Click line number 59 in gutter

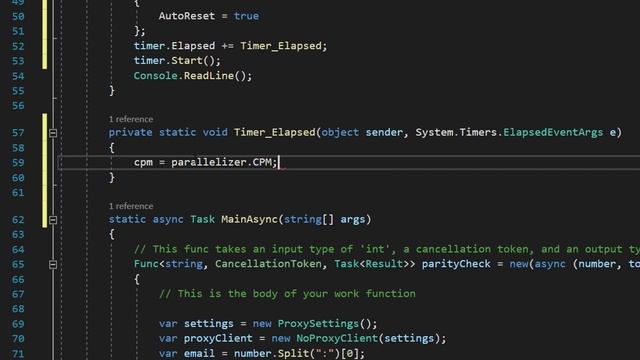coord(18,163)
